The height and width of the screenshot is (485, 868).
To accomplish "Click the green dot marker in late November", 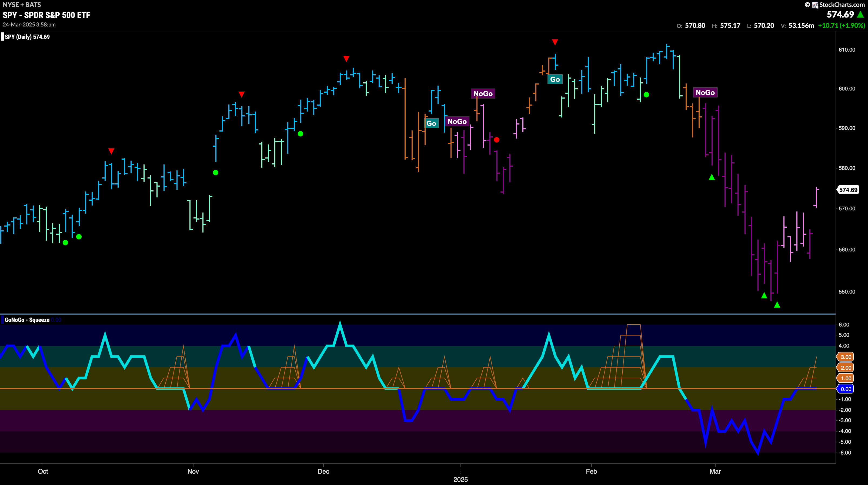I will point(301,134).
